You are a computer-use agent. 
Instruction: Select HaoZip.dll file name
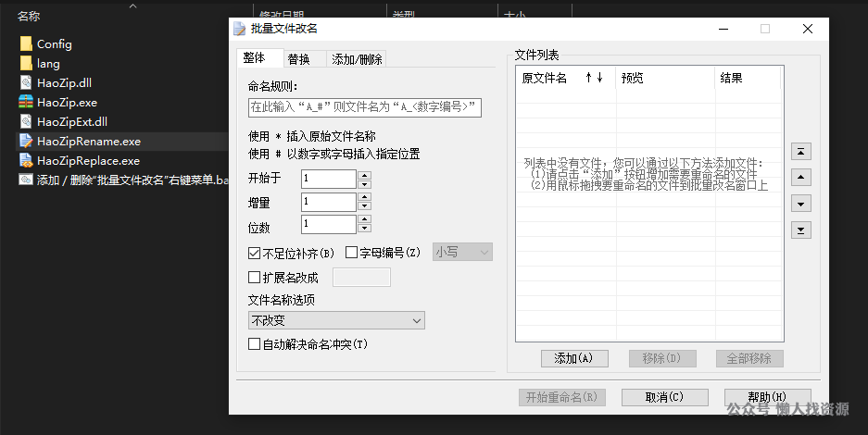(64, 83)
